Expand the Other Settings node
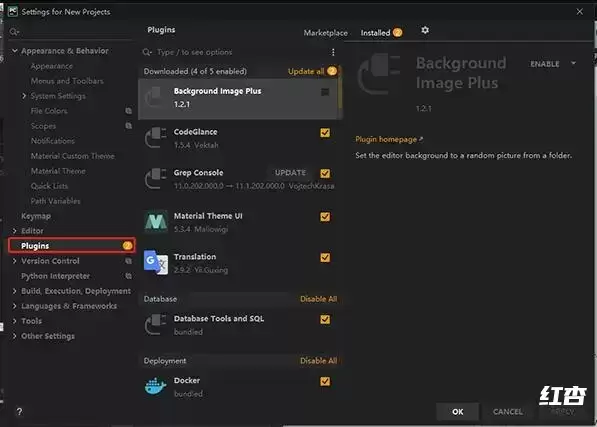The width and height of the screenshot is (597, 427). click(14, 336)
